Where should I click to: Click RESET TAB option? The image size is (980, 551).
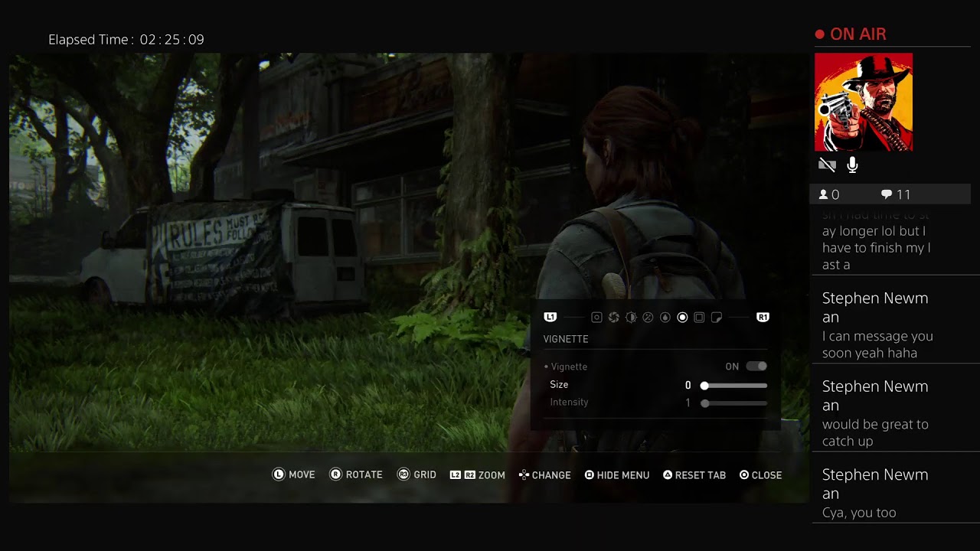[694, 475]
